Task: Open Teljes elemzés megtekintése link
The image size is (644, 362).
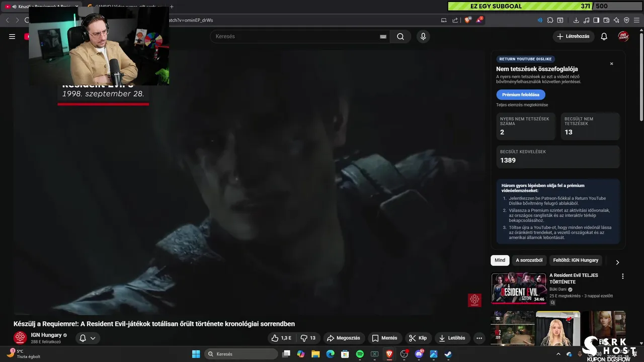Action: 522,105
